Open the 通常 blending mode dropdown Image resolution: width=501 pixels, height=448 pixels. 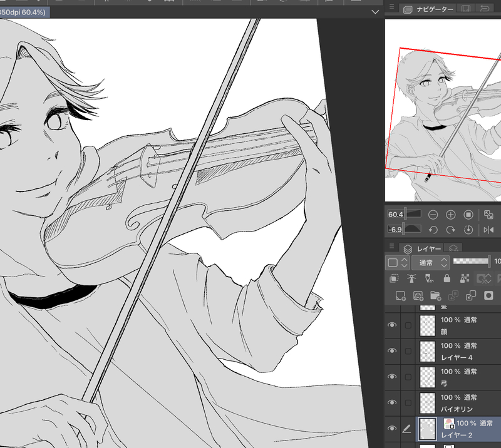point(430,263)
